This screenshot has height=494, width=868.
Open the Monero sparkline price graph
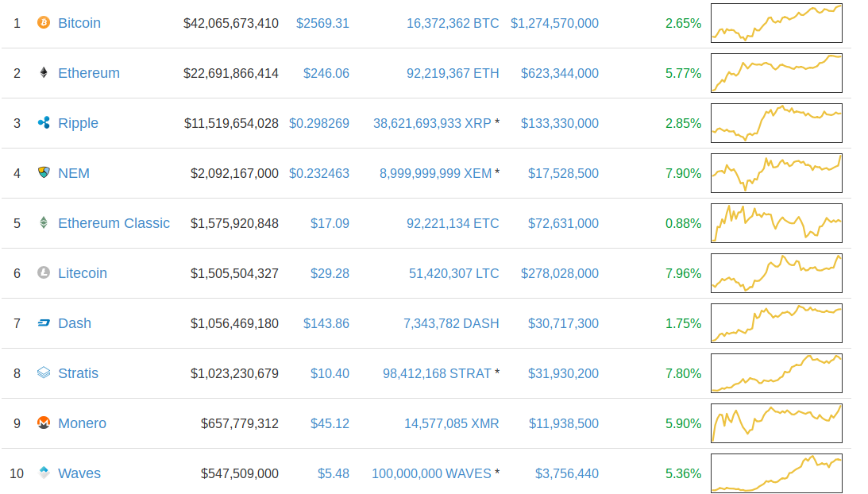pos(776,423)
